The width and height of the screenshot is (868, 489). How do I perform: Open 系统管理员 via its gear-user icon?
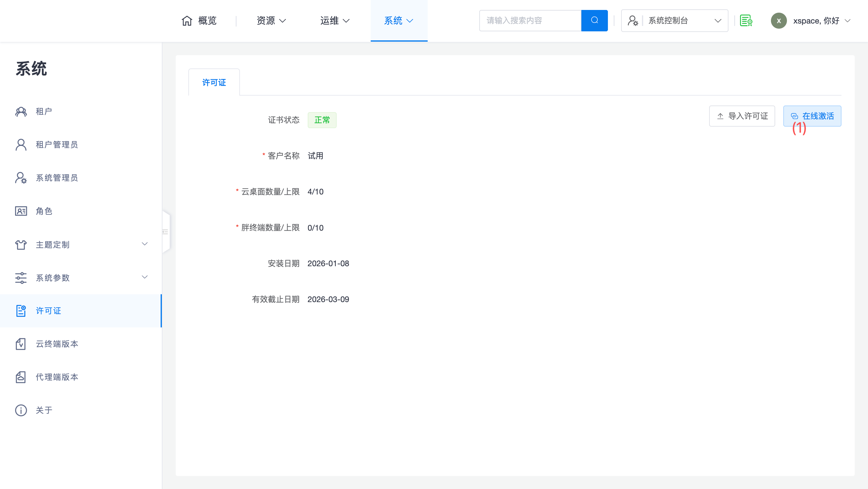(21, 178)
